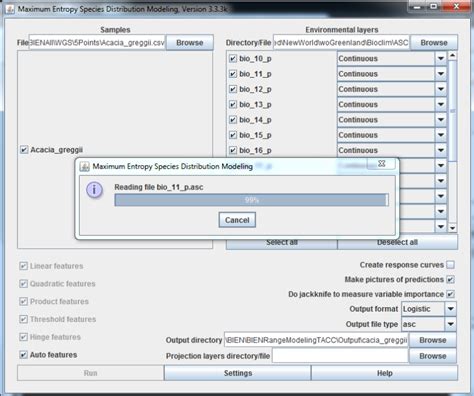474x396 pixels.
Task: Toggle the Hinge features checkbox
Action: click(x=23, y=337)
